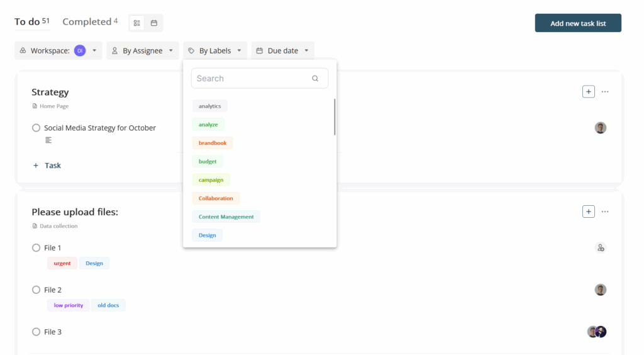Click plus icon in Please upload files list
Viewport: 644px width, 355px height.
(x=588, y=211)
